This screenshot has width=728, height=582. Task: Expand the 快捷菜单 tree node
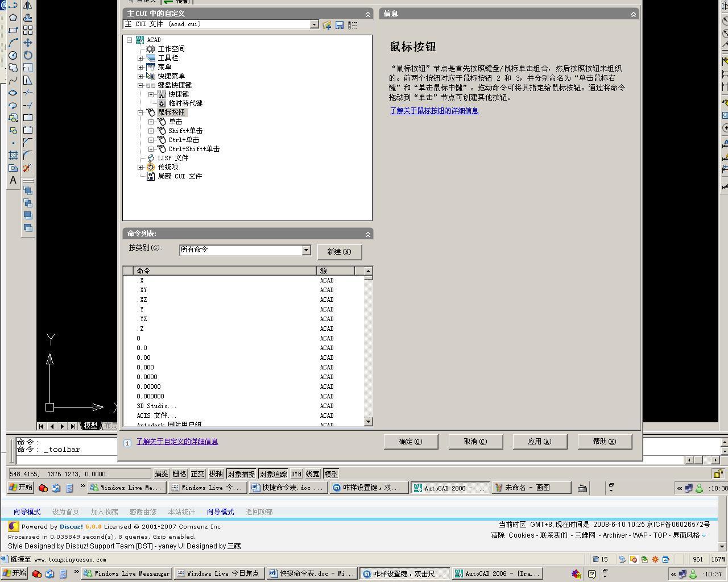pyautogui.click(x=140, y=76)
